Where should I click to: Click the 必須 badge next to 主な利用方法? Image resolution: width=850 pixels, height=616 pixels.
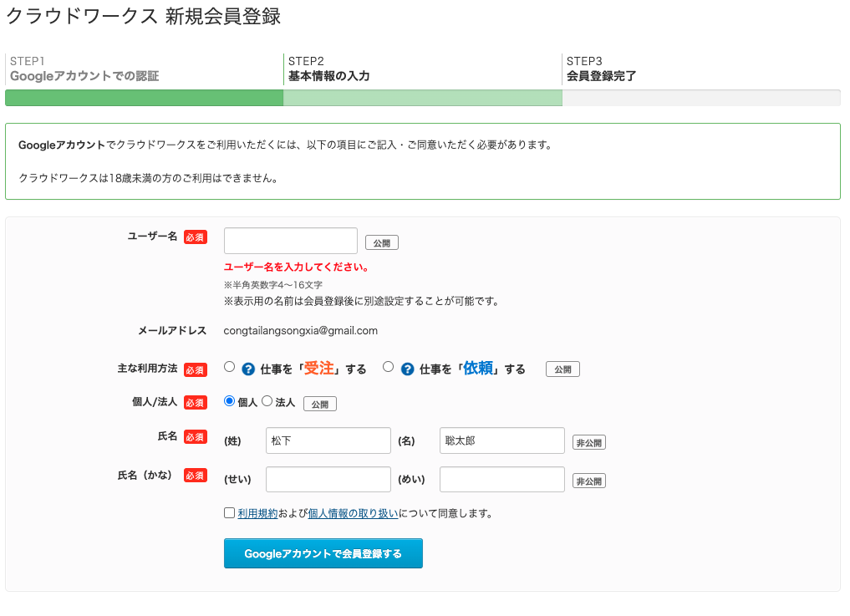195,369
